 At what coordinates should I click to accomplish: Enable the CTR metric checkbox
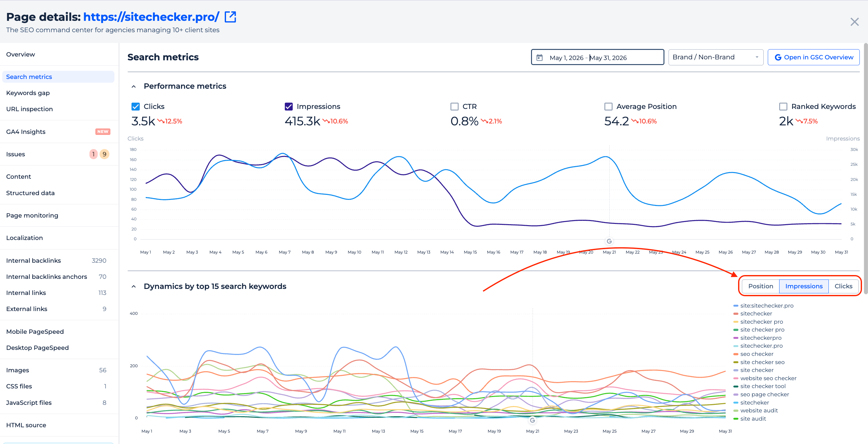pyautogui.click(x=454, y=107)
